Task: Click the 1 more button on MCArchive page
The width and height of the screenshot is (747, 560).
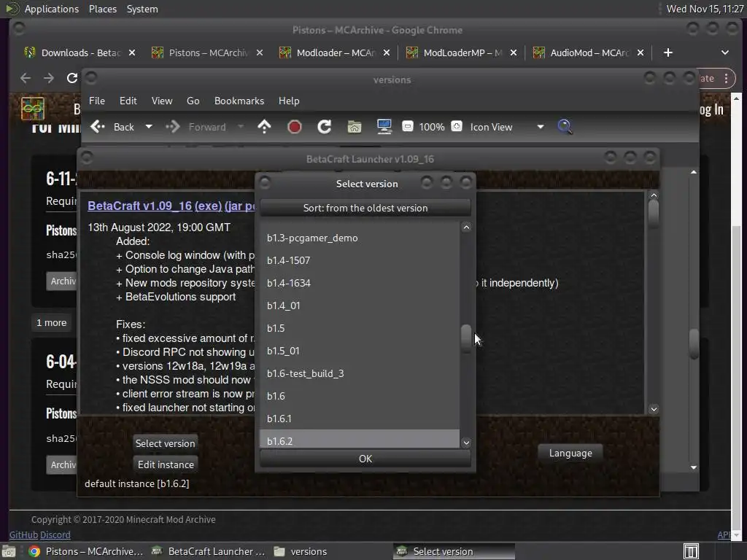Action: coord(52,323)
